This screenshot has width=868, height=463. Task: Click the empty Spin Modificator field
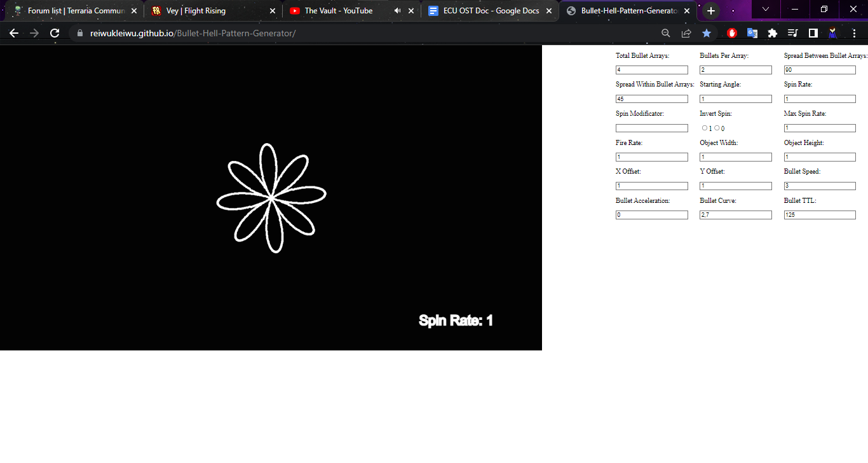coord(652,128)
